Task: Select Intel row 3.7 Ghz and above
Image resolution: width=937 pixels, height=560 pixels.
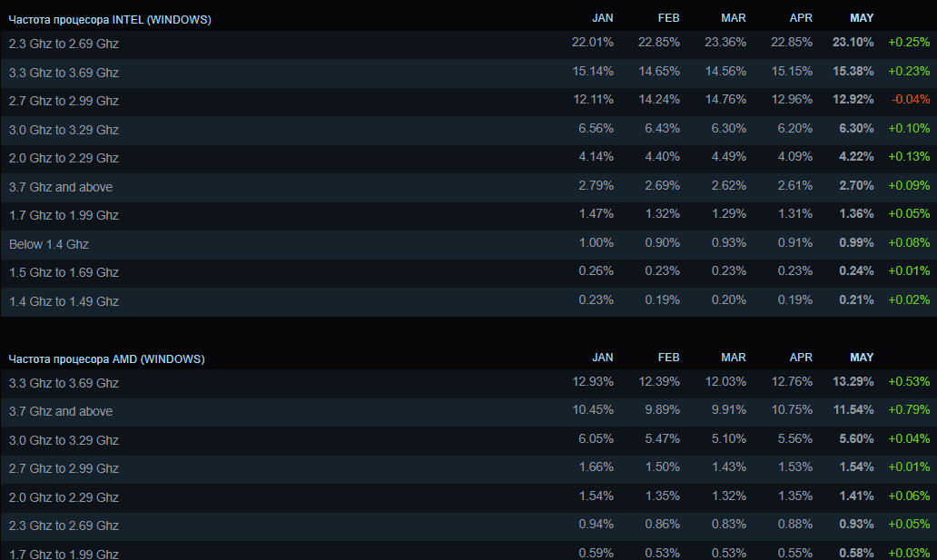Action: click(x=61, y=187)
